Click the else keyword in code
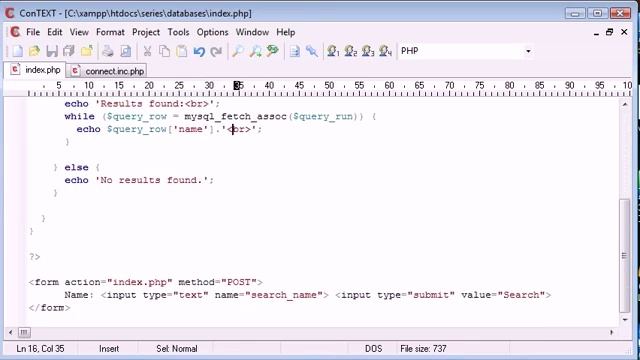Image resolution: width=640 pixels, height=360 pixels. 76,167
